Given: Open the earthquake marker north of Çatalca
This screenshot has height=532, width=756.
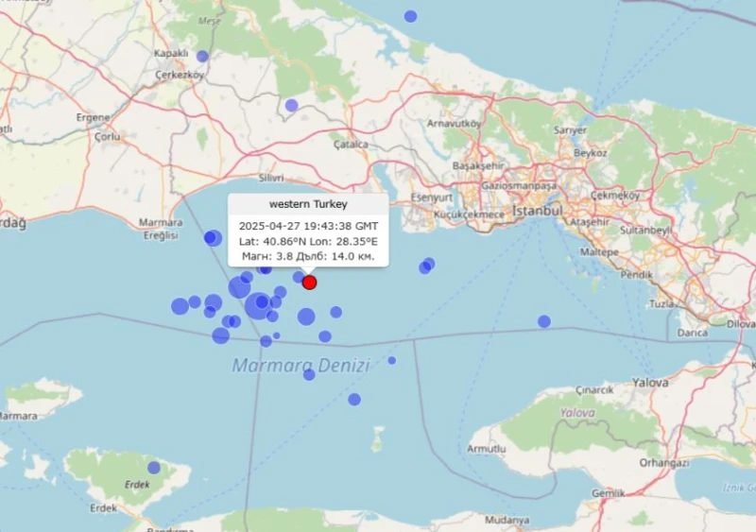Looking at the screenshot, I should point(291,105).
